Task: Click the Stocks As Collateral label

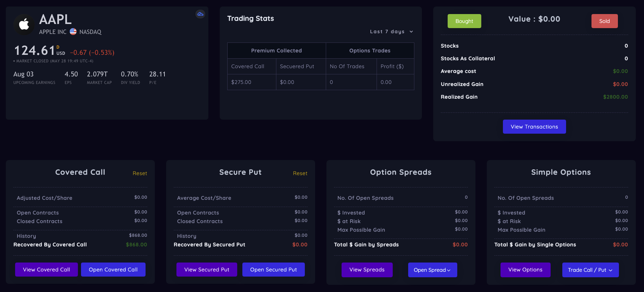Action: click(x=468, y=59)
